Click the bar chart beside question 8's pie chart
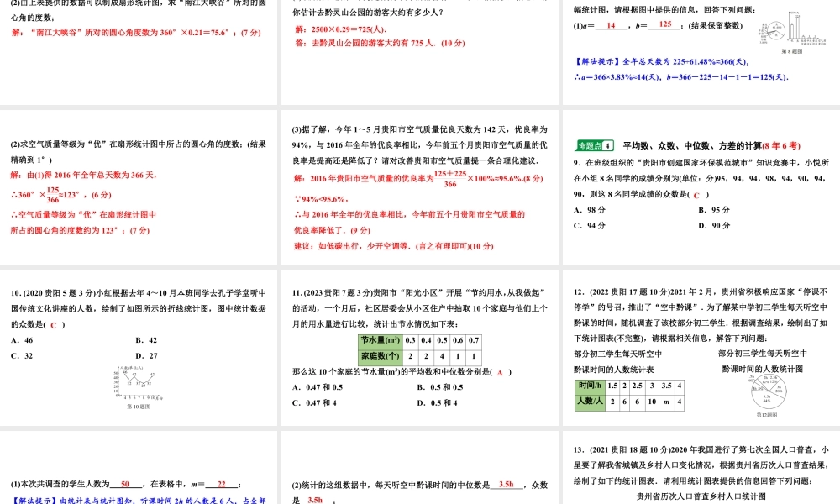The image size is (840, 504). (798, 25)
